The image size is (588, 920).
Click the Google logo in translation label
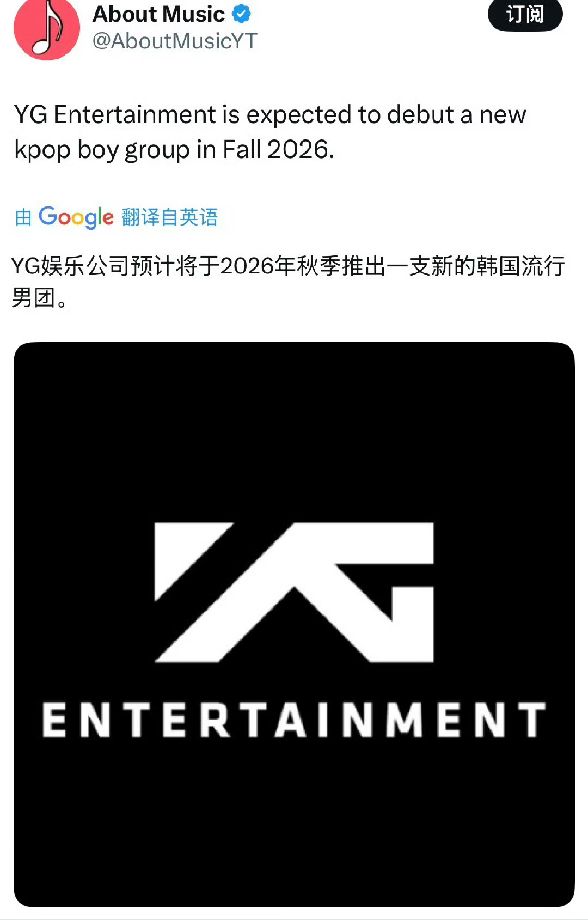click(x=76, y=217)
